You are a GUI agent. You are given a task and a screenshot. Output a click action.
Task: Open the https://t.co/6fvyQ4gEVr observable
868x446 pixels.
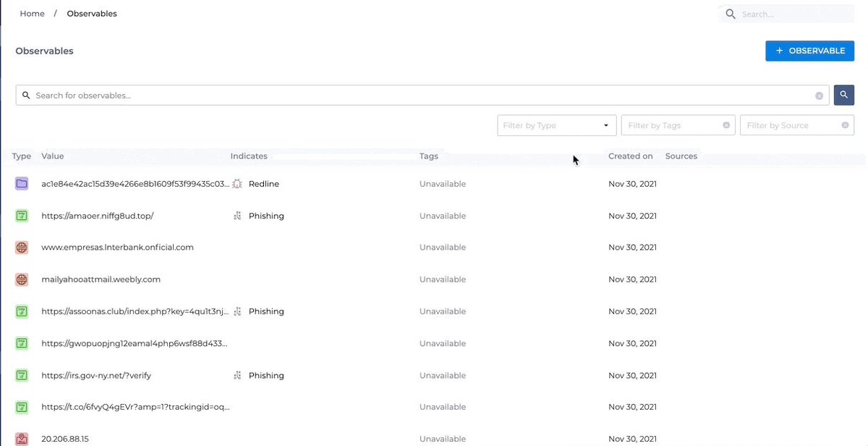[135, 407]
